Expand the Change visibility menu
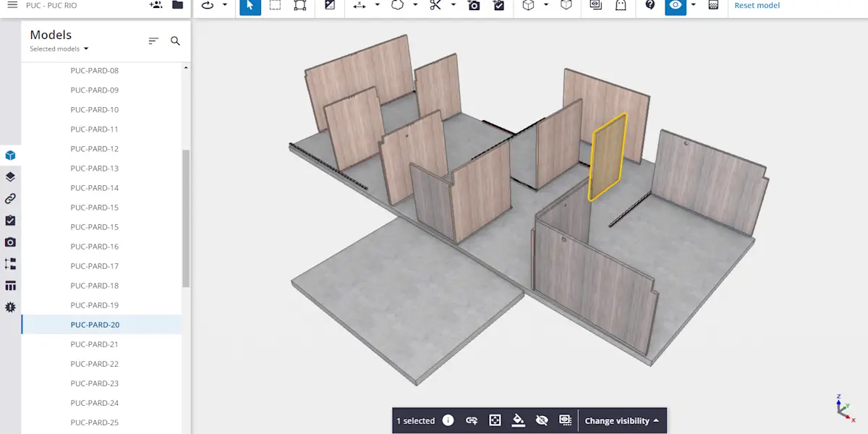 point(622,421)
